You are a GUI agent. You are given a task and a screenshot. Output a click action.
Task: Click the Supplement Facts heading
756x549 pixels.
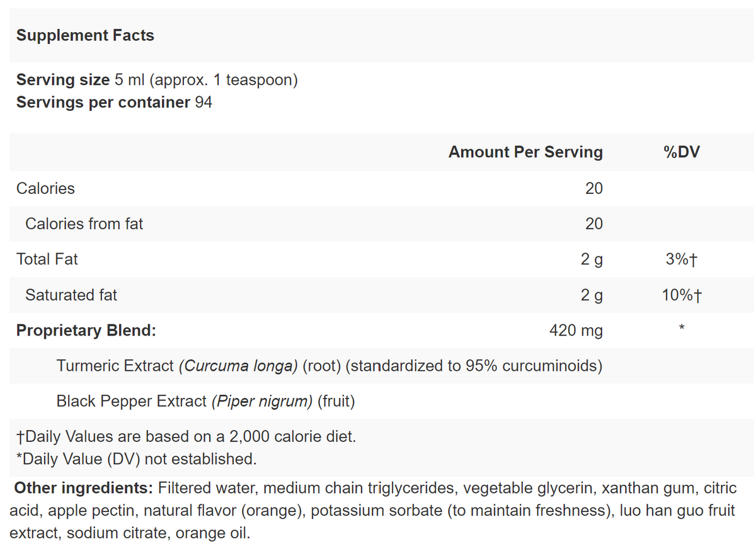[85, 35]
